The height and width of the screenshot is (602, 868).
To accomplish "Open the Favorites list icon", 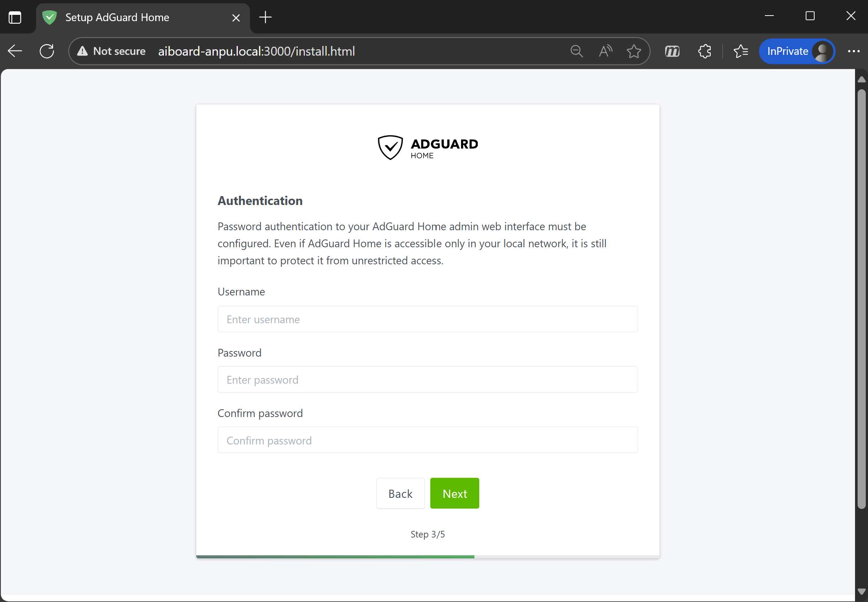I will tap(741, 51).
